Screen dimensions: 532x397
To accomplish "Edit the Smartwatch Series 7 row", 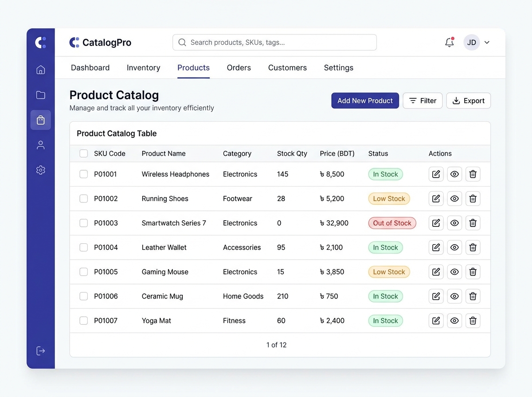I will 436,223.
